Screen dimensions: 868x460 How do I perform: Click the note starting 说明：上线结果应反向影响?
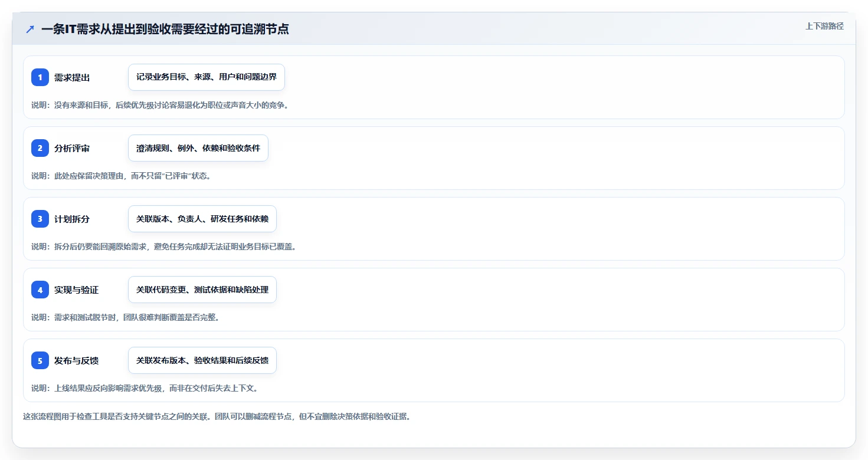click(x=145, y=388)
